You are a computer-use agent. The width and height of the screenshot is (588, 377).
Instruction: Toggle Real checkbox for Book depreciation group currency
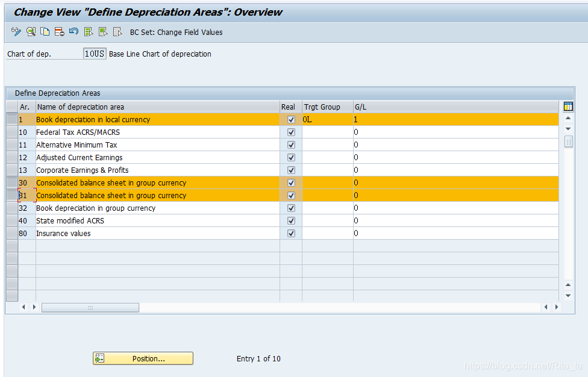(291, 208)
